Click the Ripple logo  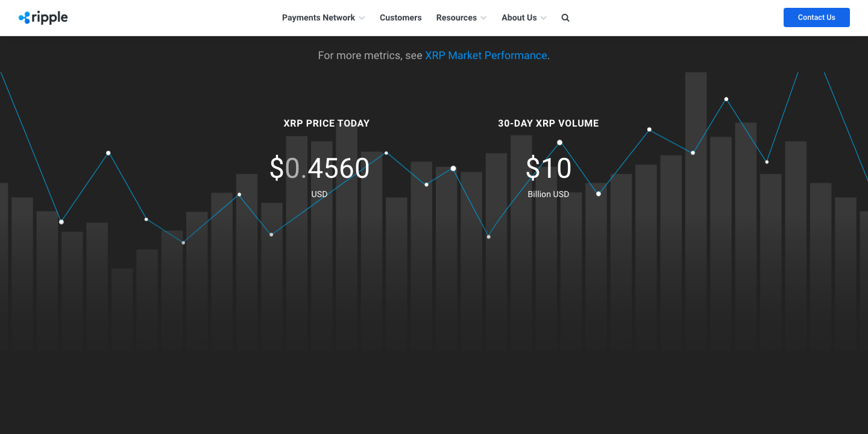point(43,17)
